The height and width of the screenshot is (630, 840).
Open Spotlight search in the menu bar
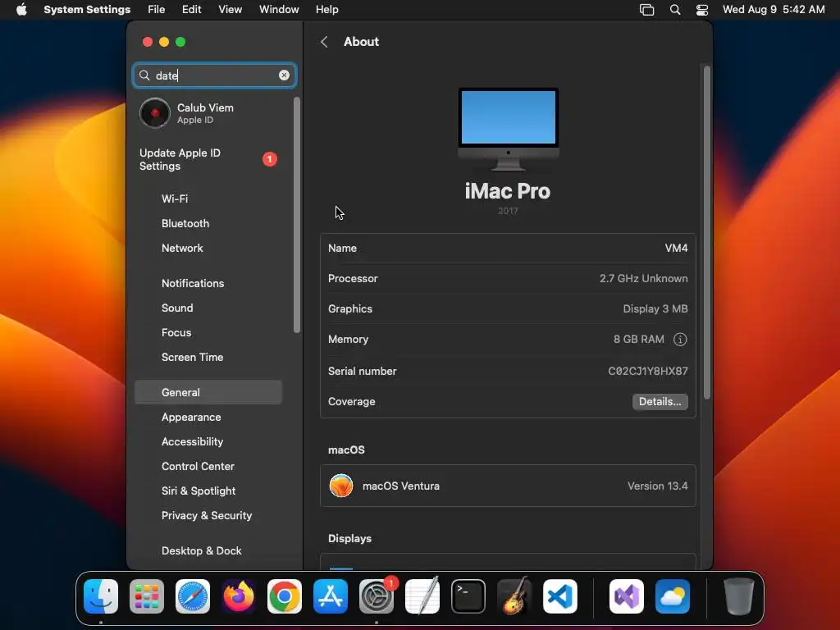tap(675, 10)
